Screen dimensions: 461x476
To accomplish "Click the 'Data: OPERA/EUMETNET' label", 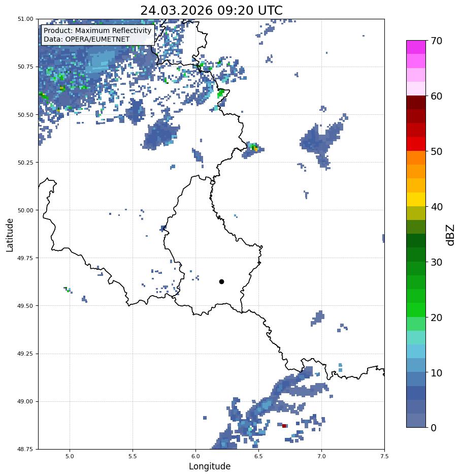I will pos(86,39).
